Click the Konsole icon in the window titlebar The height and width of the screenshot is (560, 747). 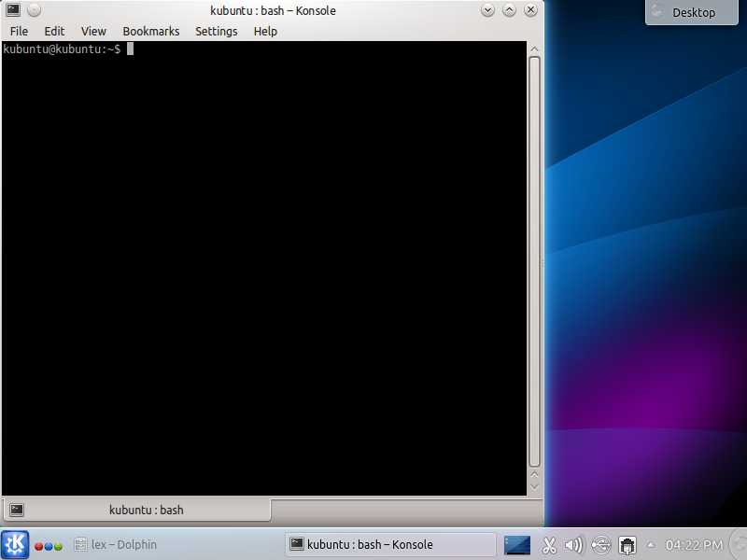12,10
